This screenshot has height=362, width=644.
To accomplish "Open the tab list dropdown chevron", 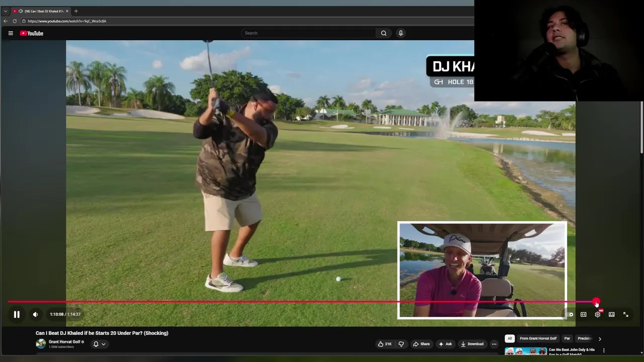I will point(6,11).
